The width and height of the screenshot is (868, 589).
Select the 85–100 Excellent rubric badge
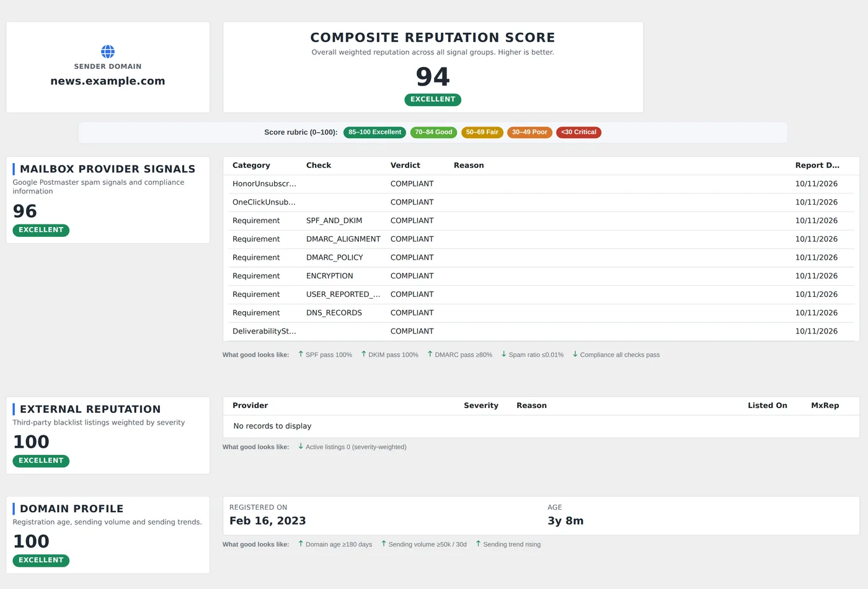[x=374, y=132]
